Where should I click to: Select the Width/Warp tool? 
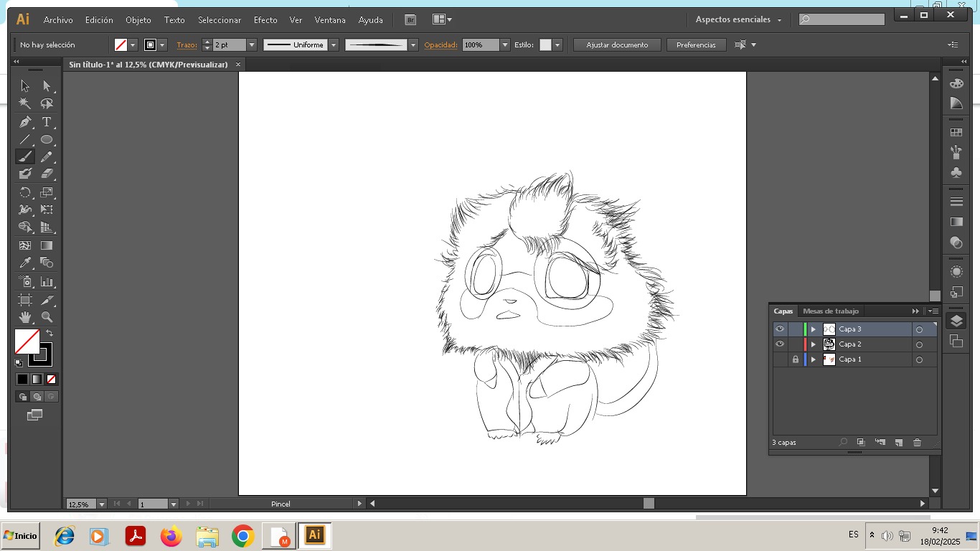point(25,209)
